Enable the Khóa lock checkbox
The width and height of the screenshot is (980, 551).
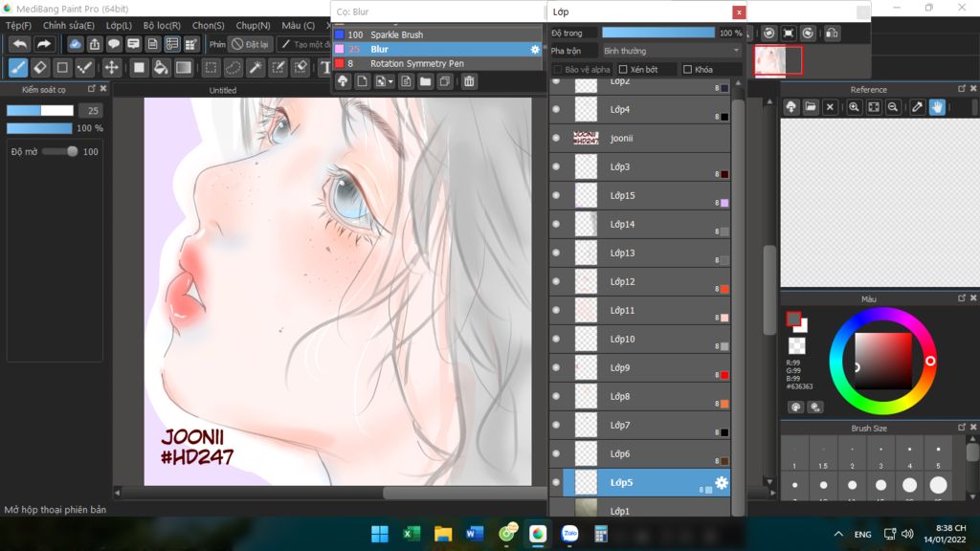pyautogui.click(x=687, y=69)
